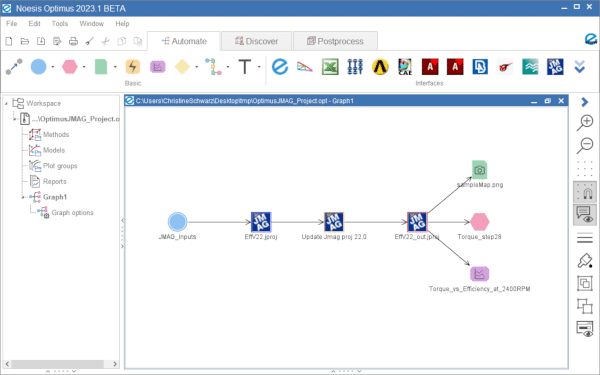
Task: Switch to the Postprocess tab
Action: pyautogui.click(x=335, y=41)
